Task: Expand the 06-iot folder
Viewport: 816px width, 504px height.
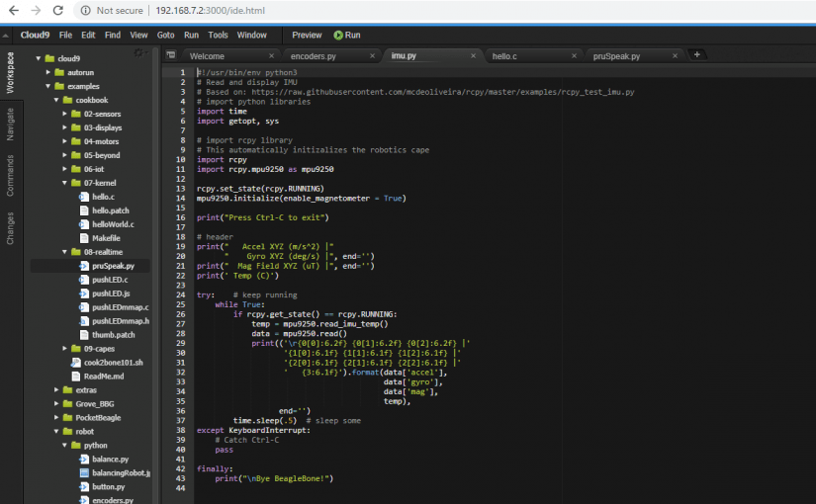Action: tap(64, 169)
